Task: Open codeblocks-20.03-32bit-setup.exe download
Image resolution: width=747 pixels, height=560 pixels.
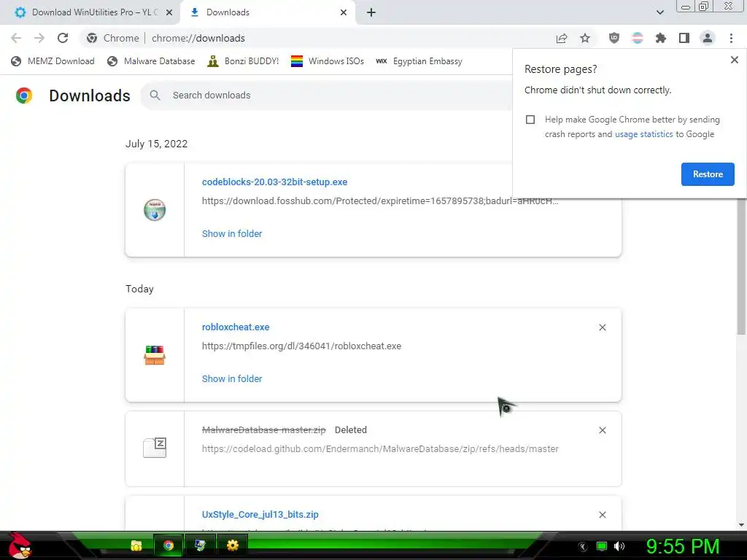Action: 274,182
